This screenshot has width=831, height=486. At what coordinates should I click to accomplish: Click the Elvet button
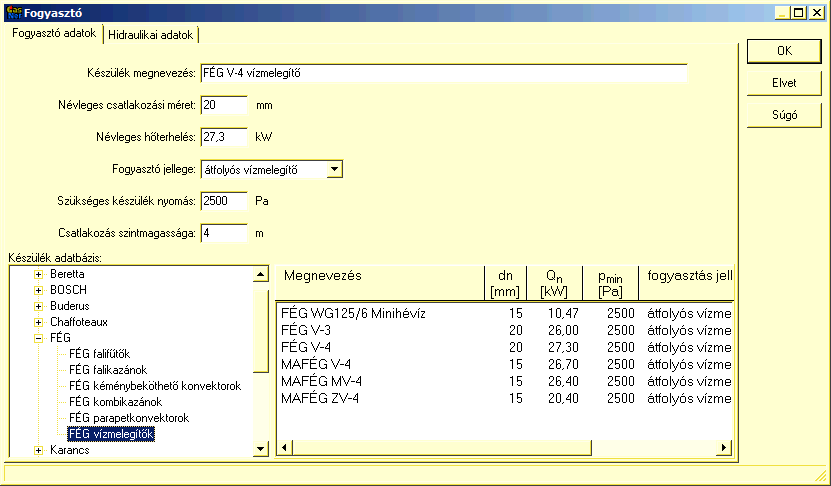[784, 83]
